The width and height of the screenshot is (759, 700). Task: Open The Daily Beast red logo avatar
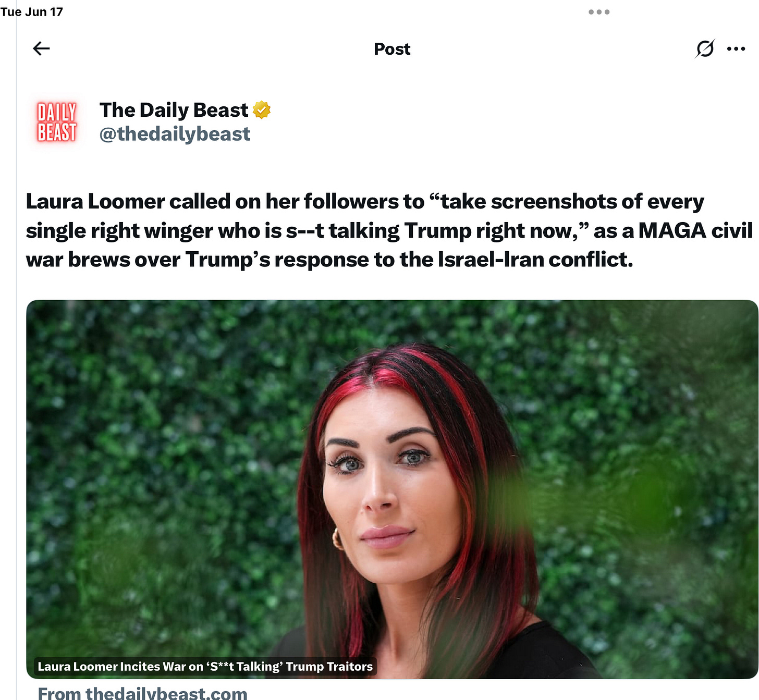point(57,122)
